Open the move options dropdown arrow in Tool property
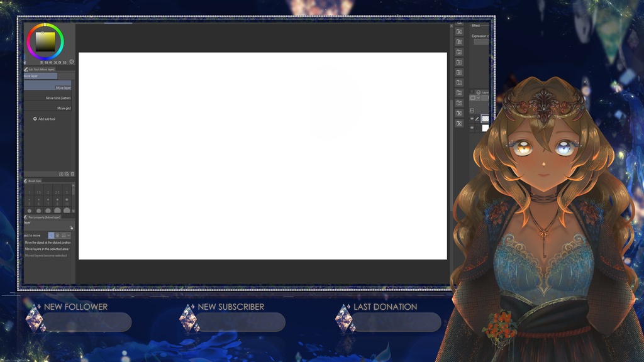 tap(69, 234)
